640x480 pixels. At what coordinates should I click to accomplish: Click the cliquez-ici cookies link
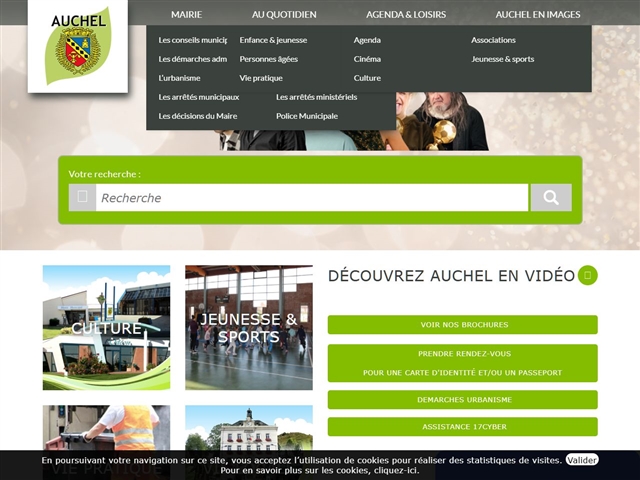(x=396, y=470)
